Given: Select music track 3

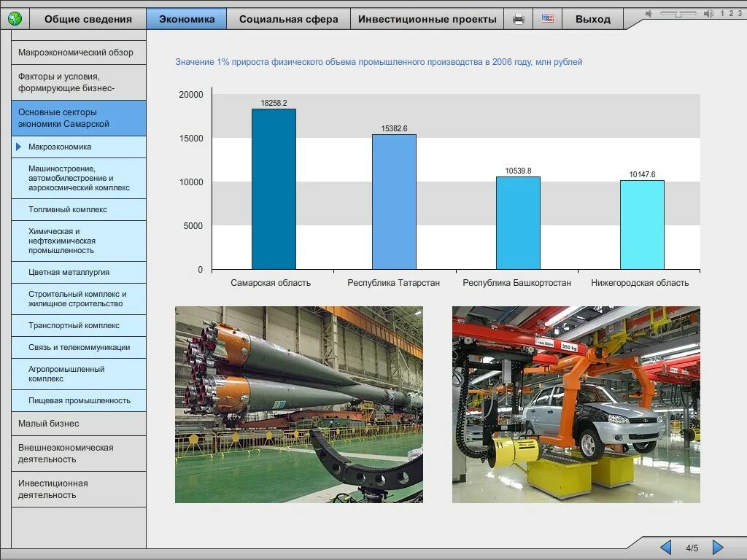Looking at the screenshot, I should [x=740, y=13].
